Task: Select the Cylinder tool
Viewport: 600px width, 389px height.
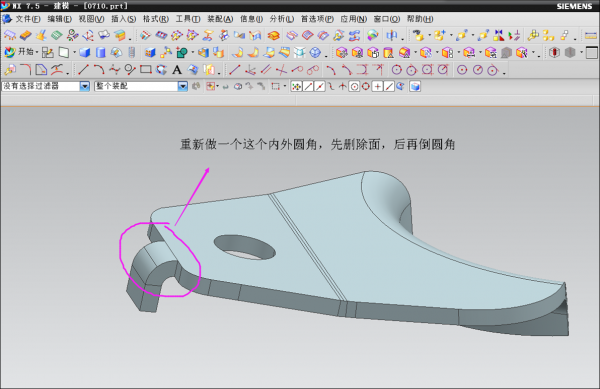Action: 100,52
